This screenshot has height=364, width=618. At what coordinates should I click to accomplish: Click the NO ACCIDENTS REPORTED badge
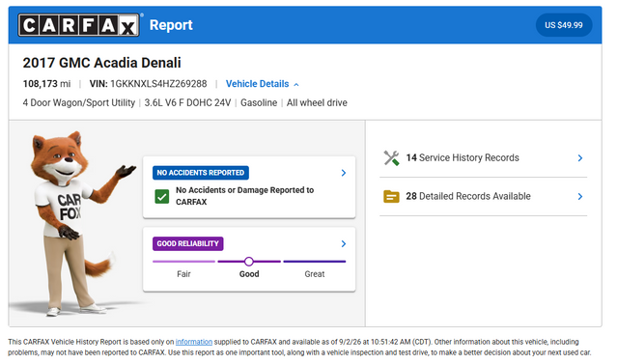coord(201,173)
